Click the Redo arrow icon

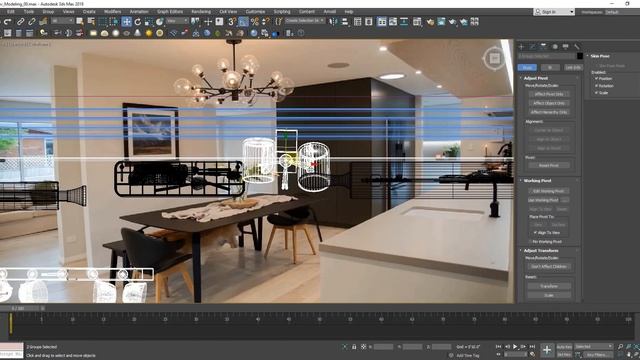click(8, 22)
